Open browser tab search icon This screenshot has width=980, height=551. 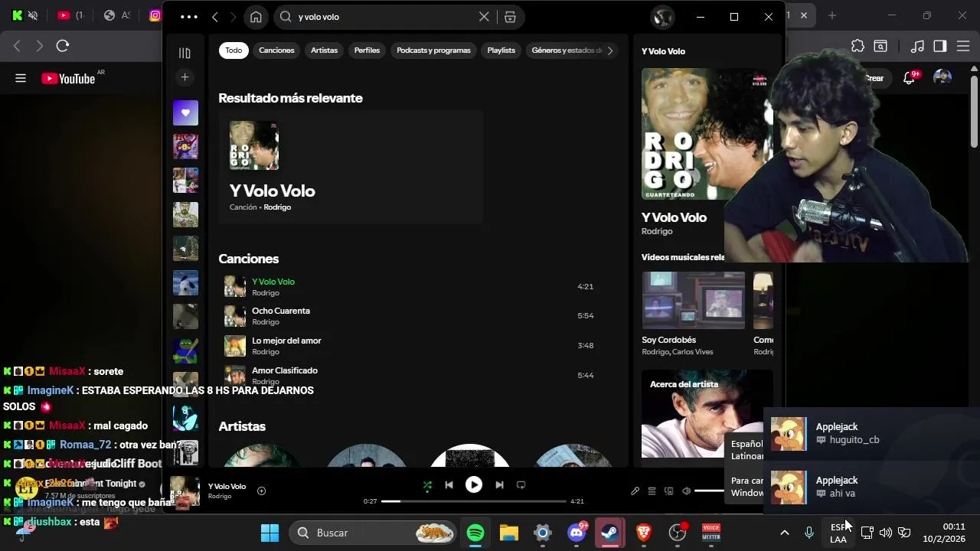(880, 46)
